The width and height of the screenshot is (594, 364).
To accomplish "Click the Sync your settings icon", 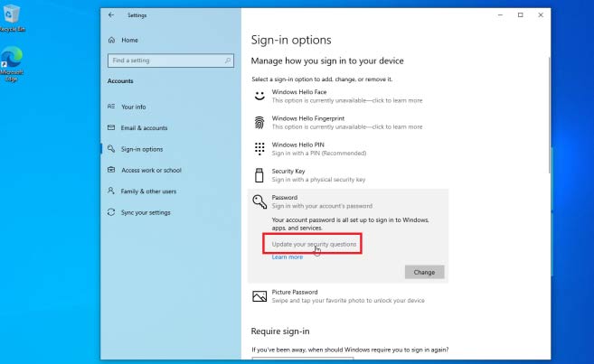I will 111,212.
